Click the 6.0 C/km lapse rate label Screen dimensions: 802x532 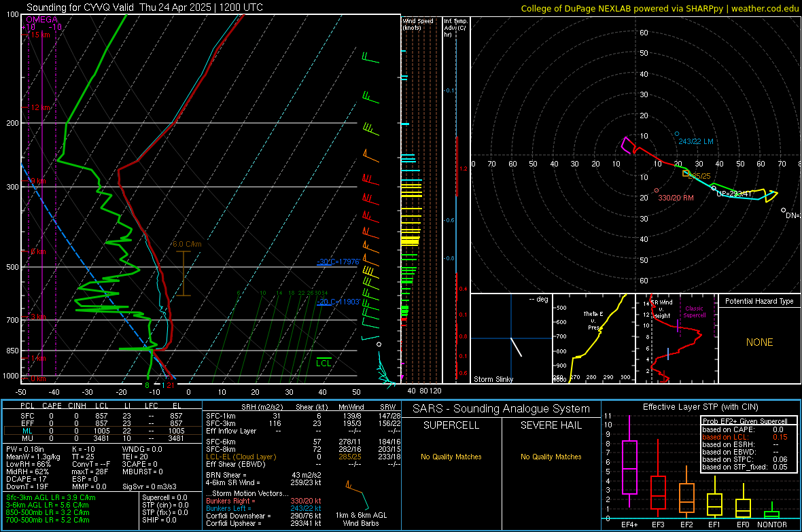tap(187, 244)
